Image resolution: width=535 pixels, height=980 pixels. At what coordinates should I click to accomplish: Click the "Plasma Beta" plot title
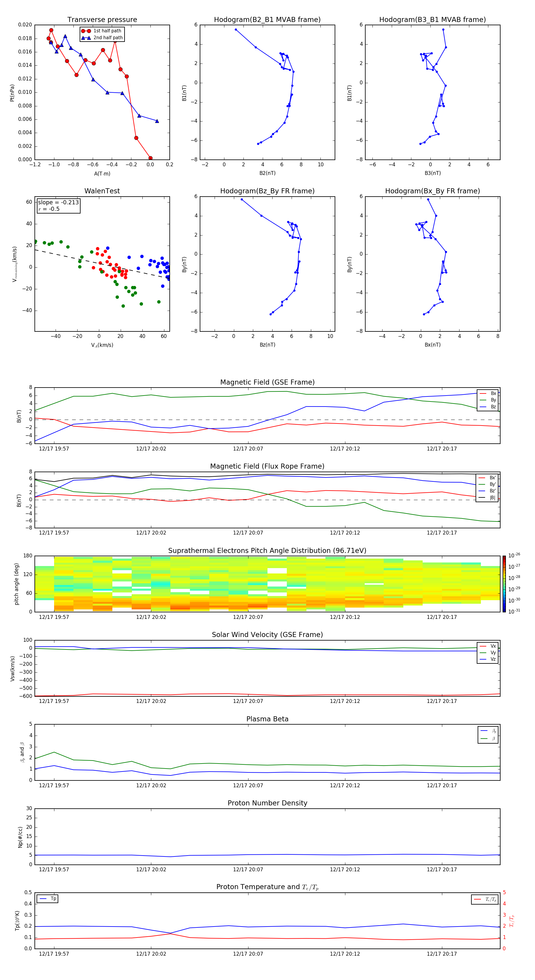pyautogui.click(x=267, y=719)
